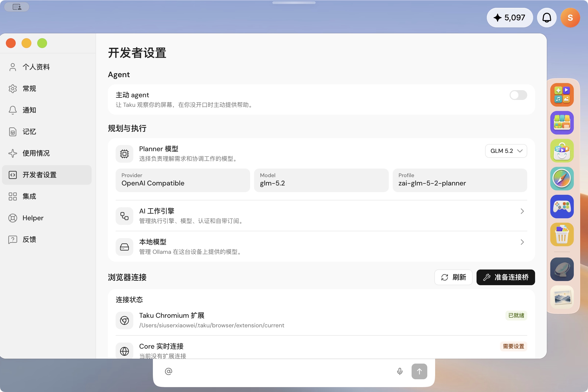Image resolution: width=588 pixels, height=392 pixels.
Task: Open the green store bag dock icon
Action: (562, 151)
